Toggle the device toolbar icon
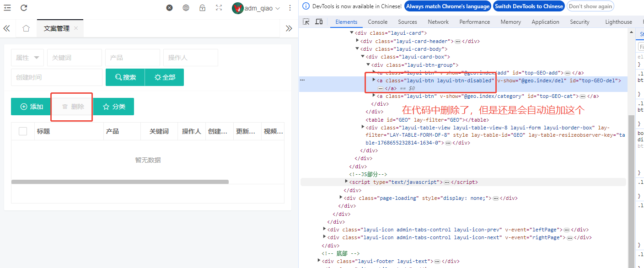The image size is (644, 268). [319, 21]
